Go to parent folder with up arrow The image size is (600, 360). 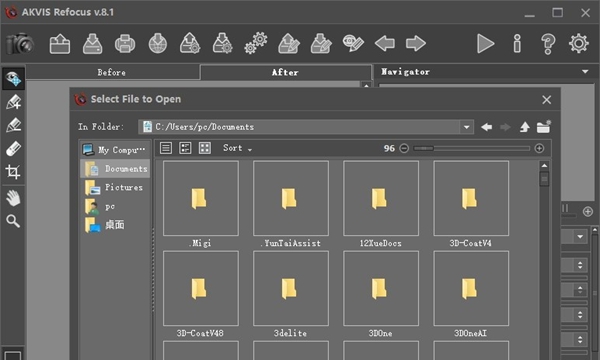pos(525,127)
